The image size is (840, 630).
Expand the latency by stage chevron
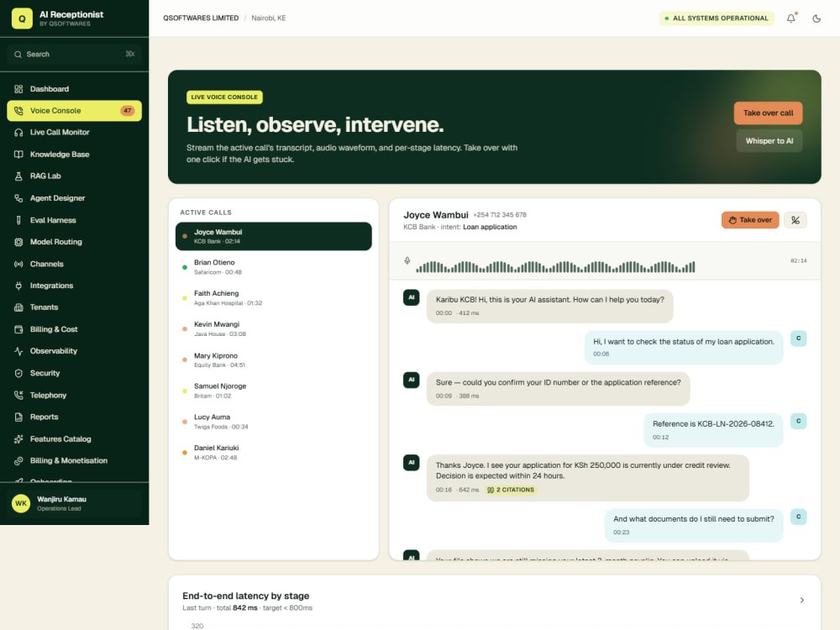tap(801, 600)
